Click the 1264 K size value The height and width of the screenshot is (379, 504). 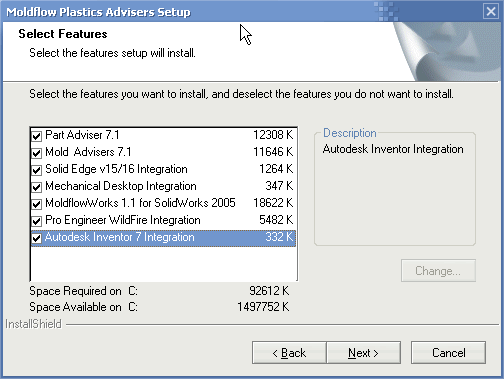(x=276, y=169)
